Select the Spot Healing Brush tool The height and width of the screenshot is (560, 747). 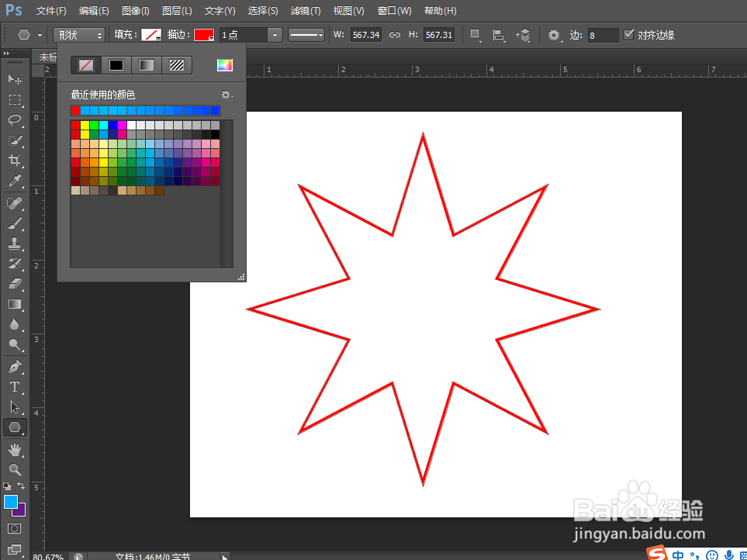pyautogui.click(x=15, y=204)
